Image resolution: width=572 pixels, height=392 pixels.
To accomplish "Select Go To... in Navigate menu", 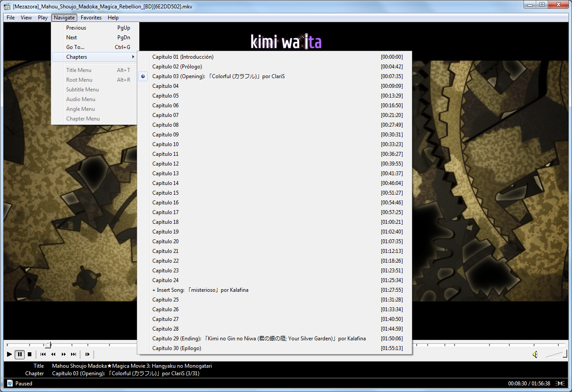I will pyautogui.click(x=75, y=47).
